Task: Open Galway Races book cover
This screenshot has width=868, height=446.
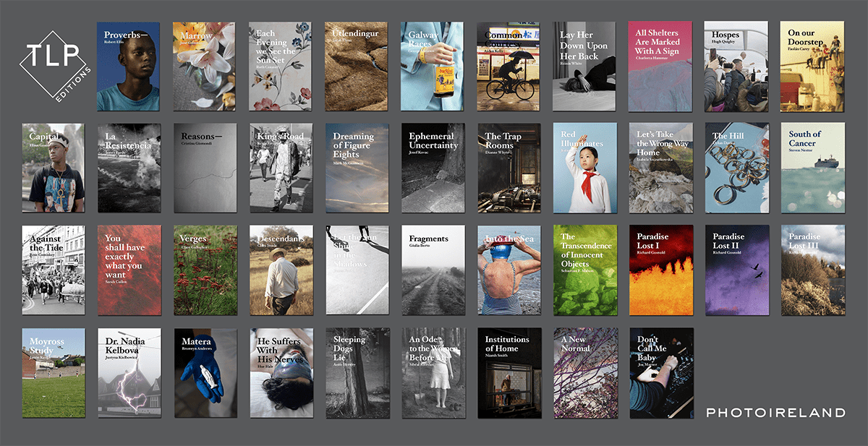Action: point(432,66)
